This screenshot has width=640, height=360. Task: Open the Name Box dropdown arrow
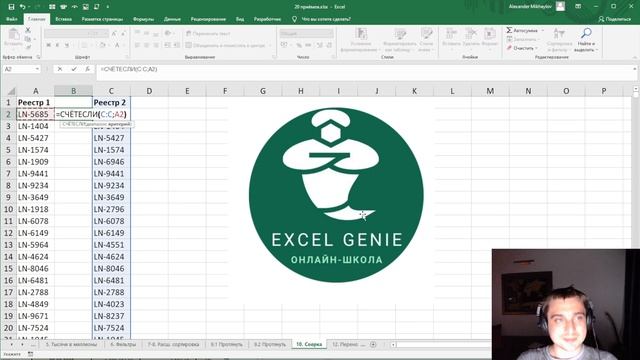coord(37,69)
